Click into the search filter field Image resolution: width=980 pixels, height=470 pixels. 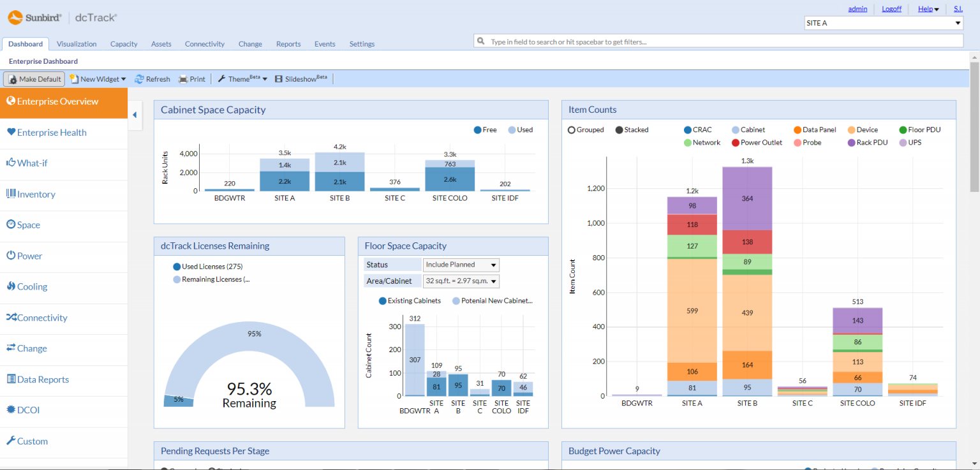coord(718,41)
